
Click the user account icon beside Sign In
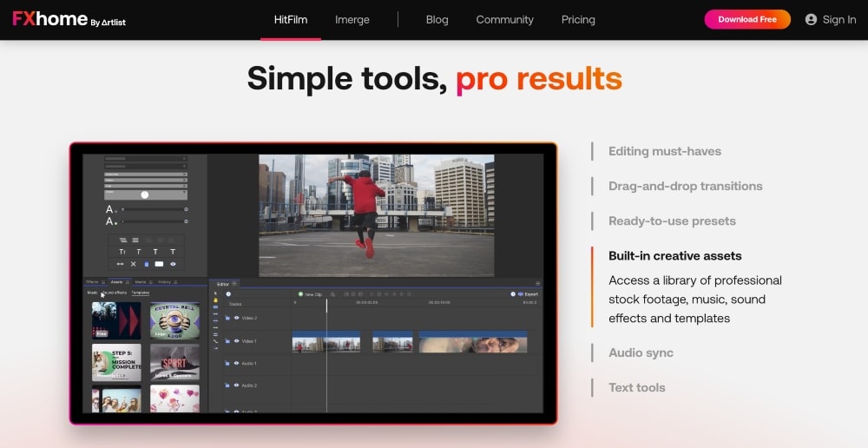point(811,19)
